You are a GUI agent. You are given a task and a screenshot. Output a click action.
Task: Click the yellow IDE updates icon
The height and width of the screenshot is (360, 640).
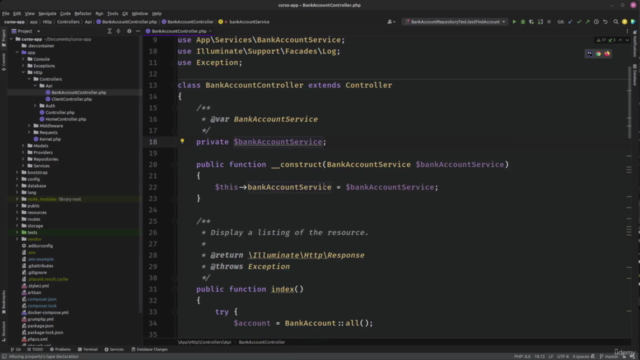click(x=624, y=22)
